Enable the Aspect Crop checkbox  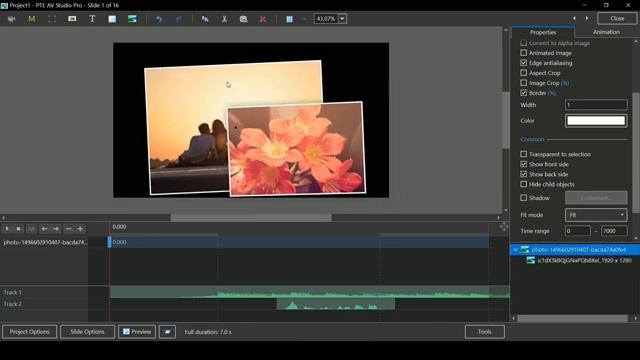[x=524, y=73]
